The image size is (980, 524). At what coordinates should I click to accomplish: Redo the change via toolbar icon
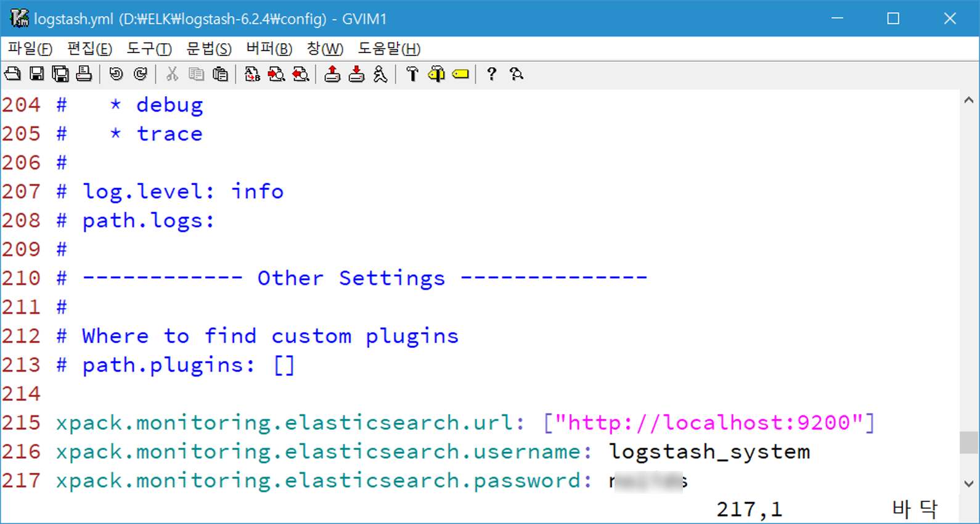[x=141, y=74]
